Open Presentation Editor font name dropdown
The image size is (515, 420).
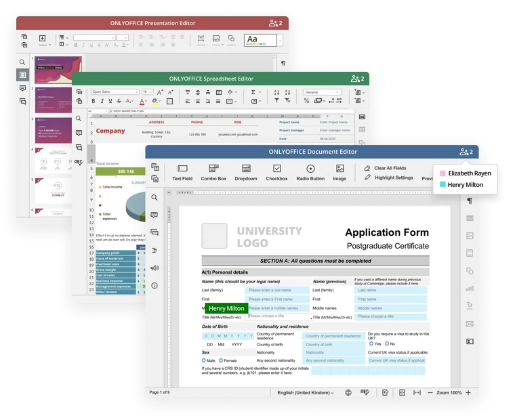point(94,38)
